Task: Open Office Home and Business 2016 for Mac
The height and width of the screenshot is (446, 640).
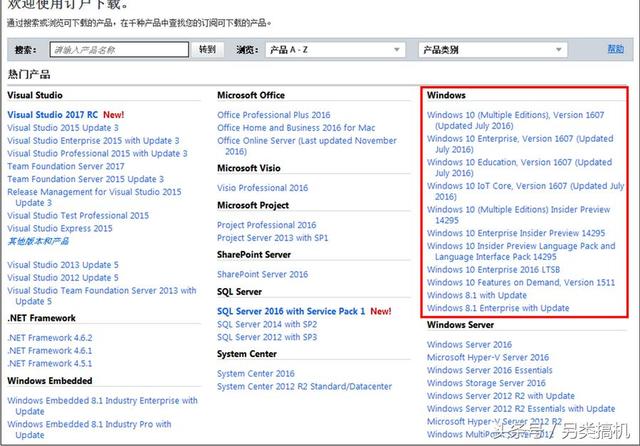Action: click(x=296, y=128)
